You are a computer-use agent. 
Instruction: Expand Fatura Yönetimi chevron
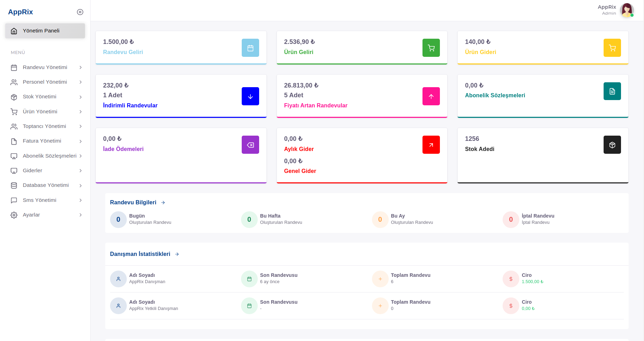80,141
